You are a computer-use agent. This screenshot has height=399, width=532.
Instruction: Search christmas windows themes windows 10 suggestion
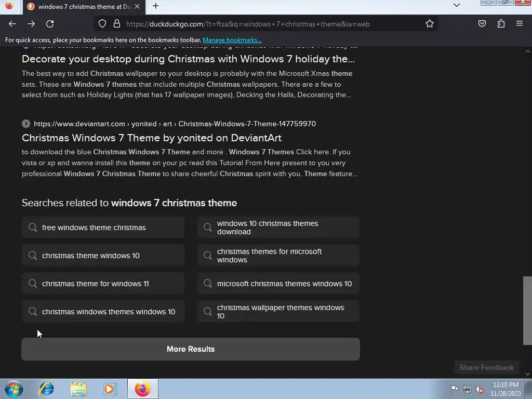[x=103, y=312]
